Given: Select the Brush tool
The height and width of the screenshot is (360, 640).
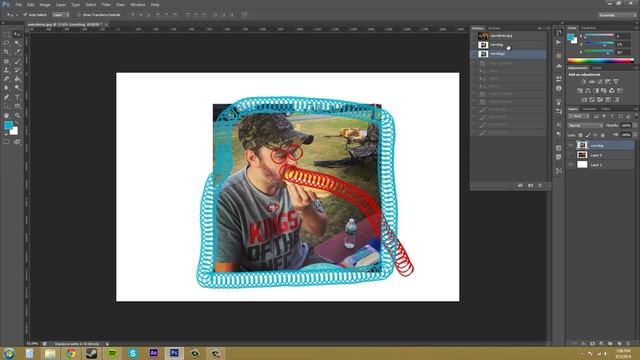Looking at the screenshot, I should click(x=17, y=61).
